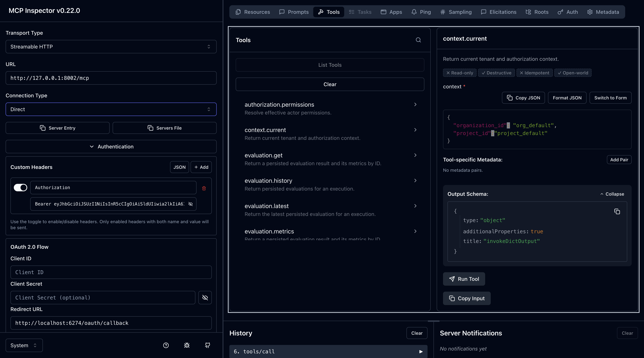Click the Servers File button
The width and height of the screenshot is (644, 358).
[x=164, y=128]
